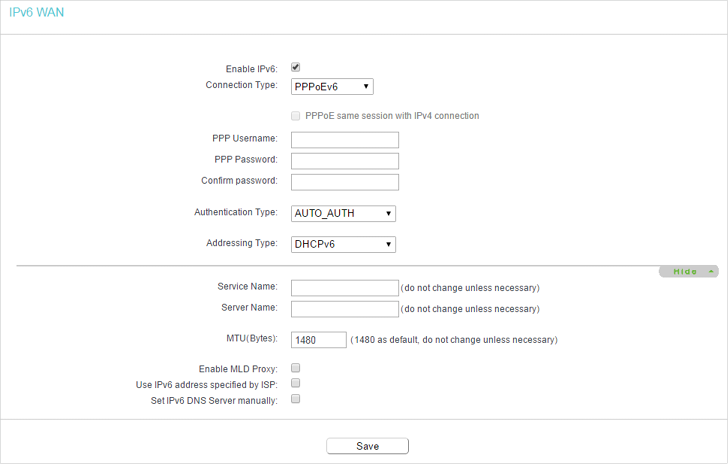
Task: Tick Set IPv6 DNS Server manually
Action: [295, 399]
